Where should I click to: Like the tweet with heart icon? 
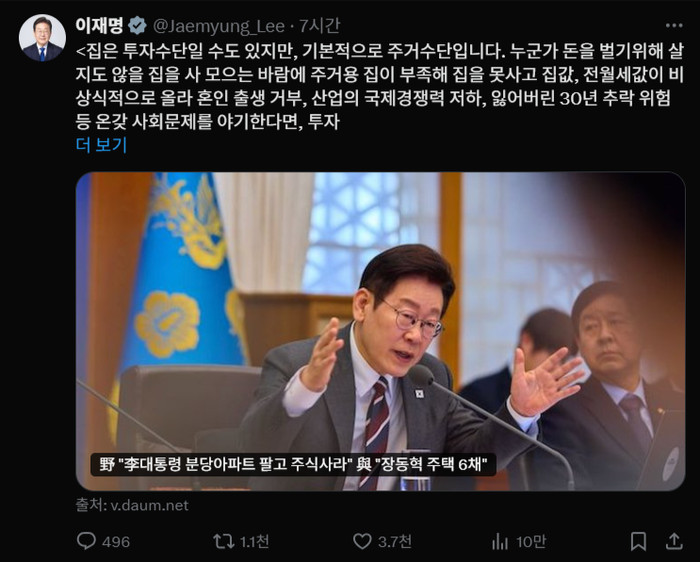(x=362, y=541)
